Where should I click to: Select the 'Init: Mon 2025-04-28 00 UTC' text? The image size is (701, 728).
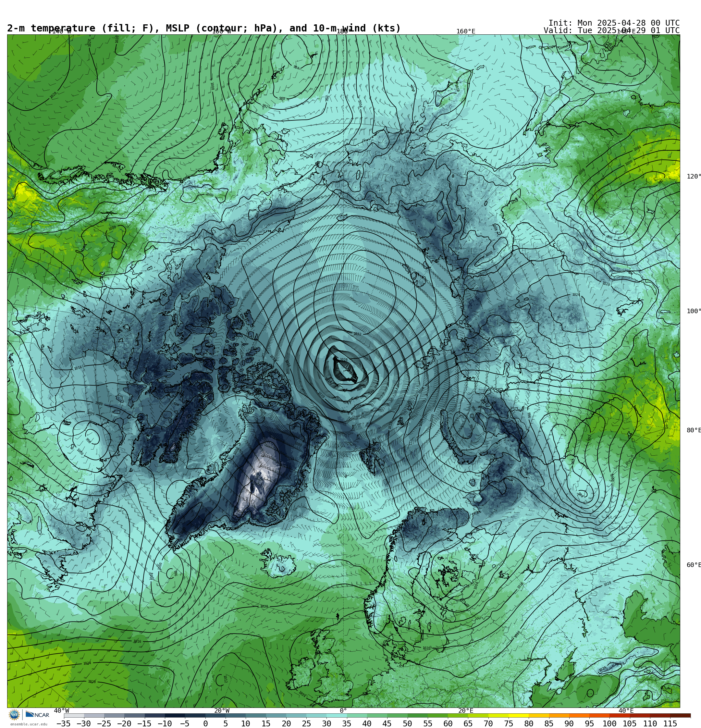pos(614,23)
